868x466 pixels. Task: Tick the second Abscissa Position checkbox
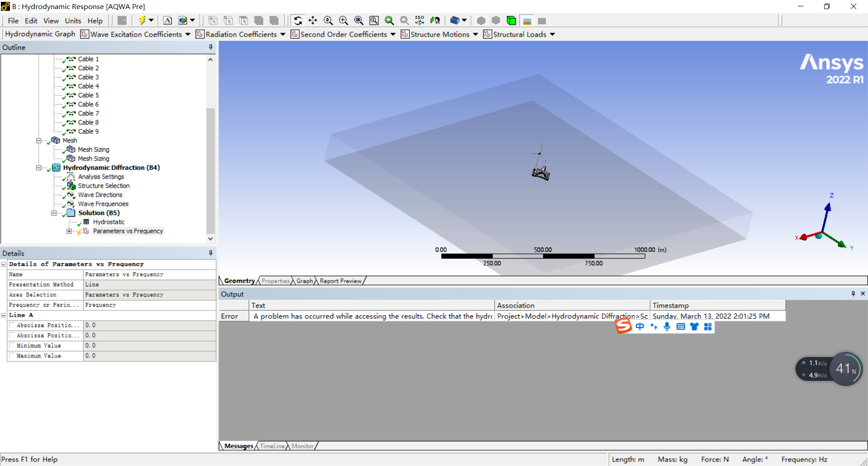(x=12, y=335)
